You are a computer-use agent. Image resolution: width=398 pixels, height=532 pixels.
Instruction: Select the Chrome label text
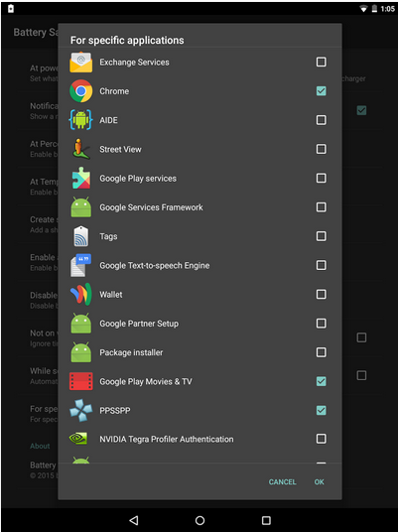coord(114,91)
